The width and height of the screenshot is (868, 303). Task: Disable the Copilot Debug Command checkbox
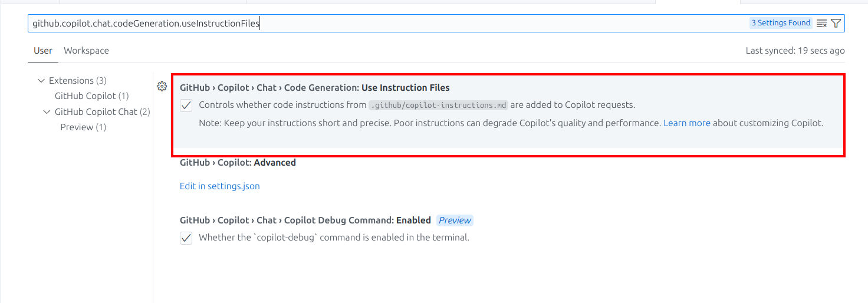tap(186, 238)
